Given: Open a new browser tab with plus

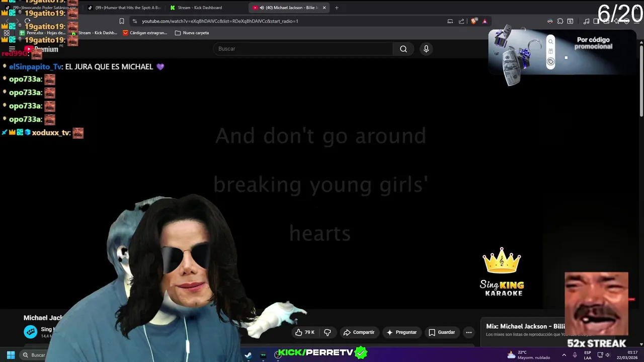Looking at the screenshot, I should 337,8.
